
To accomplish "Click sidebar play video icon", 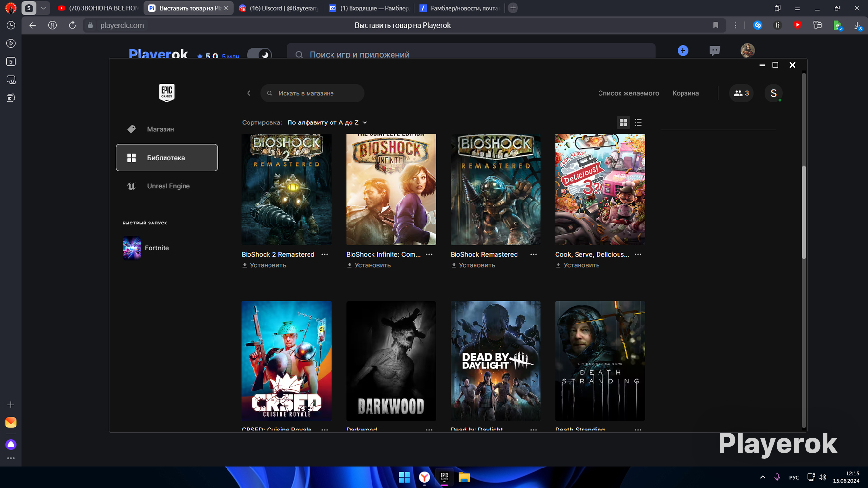I will (x=11, y=43).
